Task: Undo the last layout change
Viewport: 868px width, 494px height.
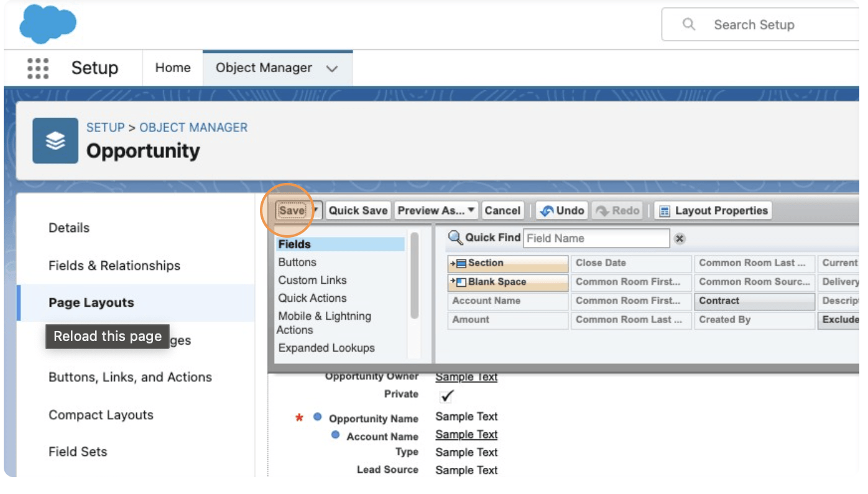Action: coord(562,210)
